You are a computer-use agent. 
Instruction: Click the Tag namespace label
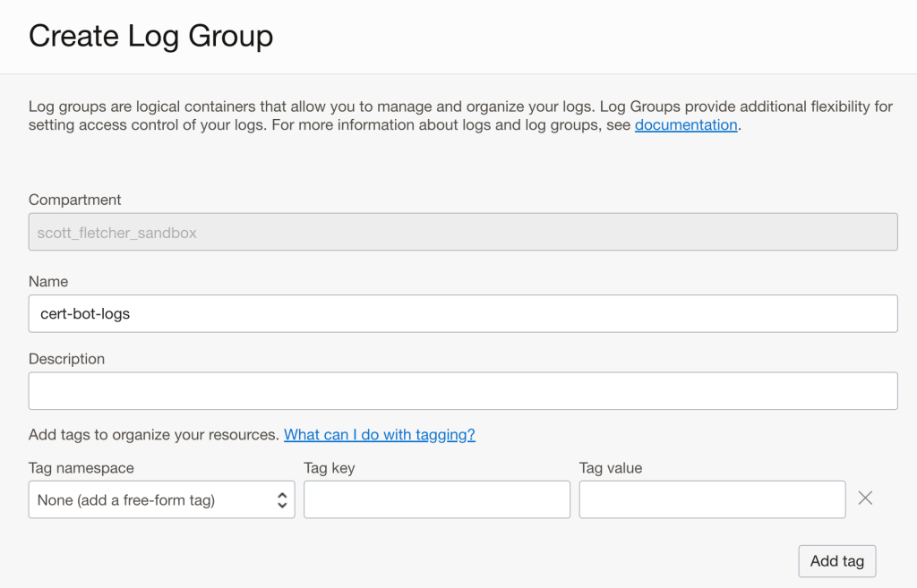click(x=81, y=468)
